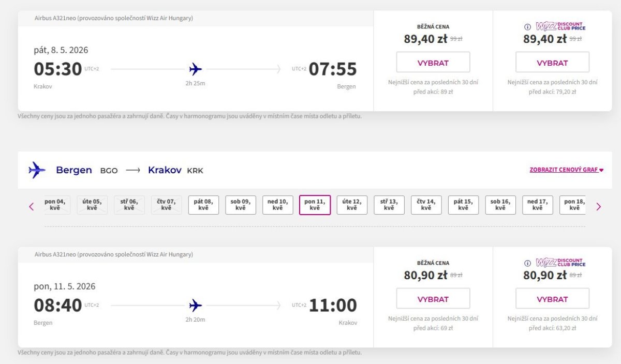Click the plane icon on the 08:40 Bergen flight

(x=196, y=305)
